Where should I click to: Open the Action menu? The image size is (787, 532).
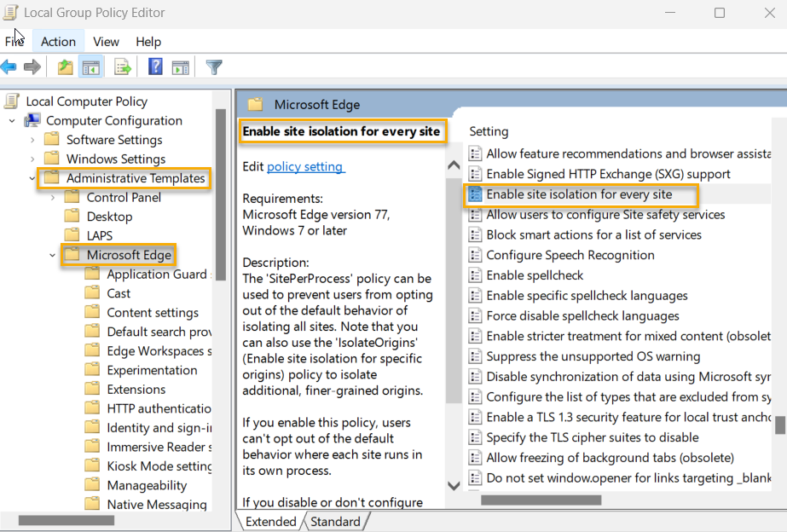tap(58, 41)
